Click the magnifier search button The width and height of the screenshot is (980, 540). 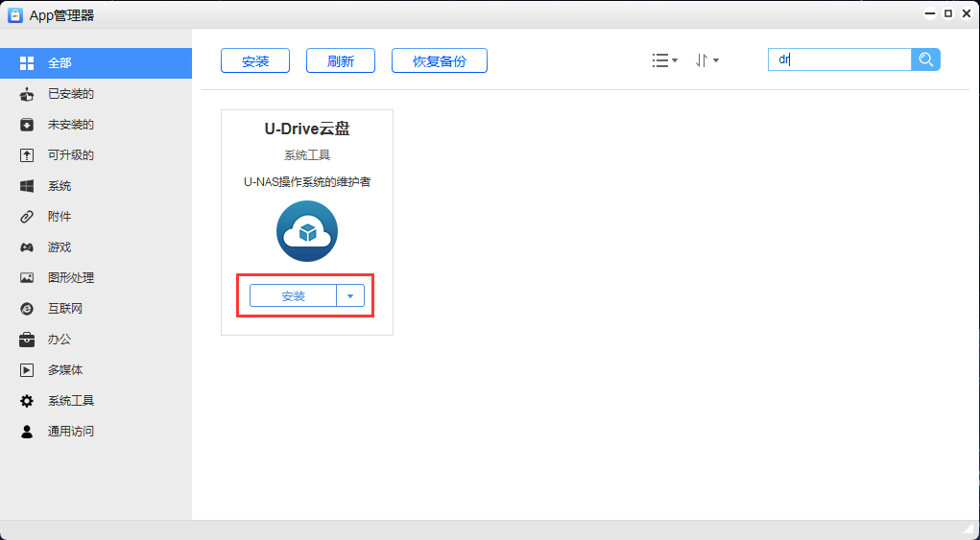(x=925, y=59)
